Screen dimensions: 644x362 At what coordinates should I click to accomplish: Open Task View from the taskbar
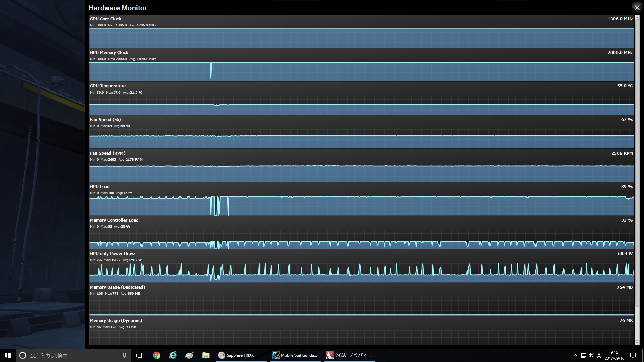[140, 355]
